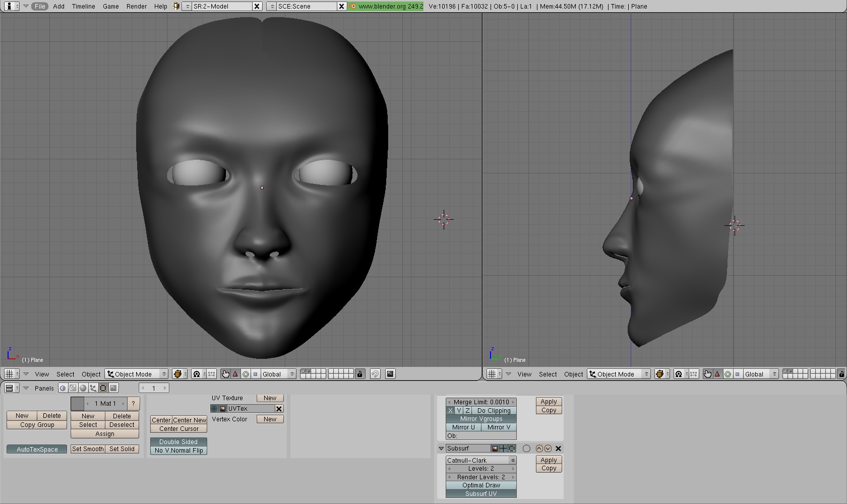The width and height of the screenshot is (847, 504).
Task: Open the Timeline menu in top bar
Action: pos(83,7)
